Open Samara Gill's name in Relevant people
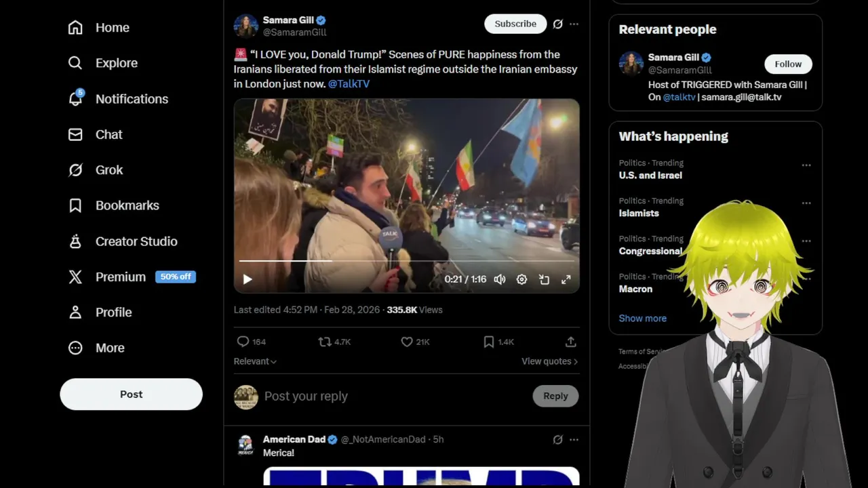This screenshot has height=488, width=868. coord(673,58)
